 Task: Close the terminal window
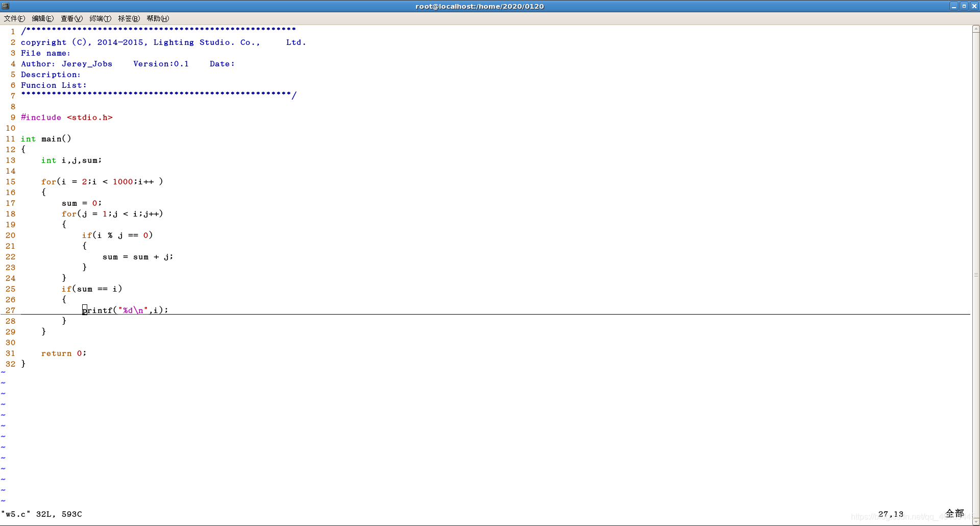tap(974, 6)
